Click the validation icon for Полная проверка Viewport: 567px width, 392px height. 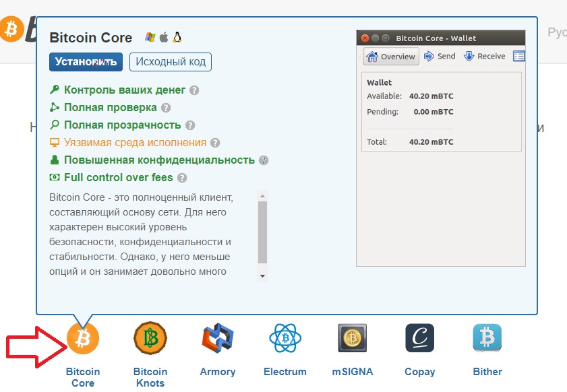54,107
